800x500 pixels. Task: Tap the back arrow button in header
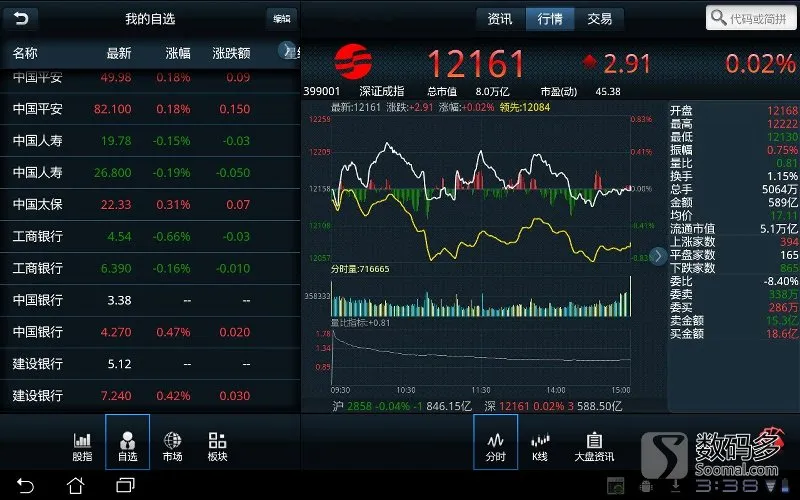pyautogui.click(x=21, y=19)
